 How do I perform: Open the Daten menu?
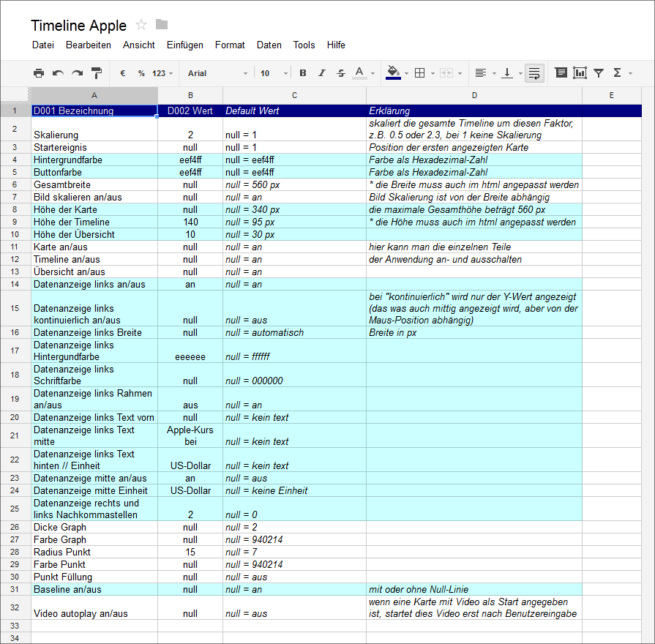[x=269, y=45]
